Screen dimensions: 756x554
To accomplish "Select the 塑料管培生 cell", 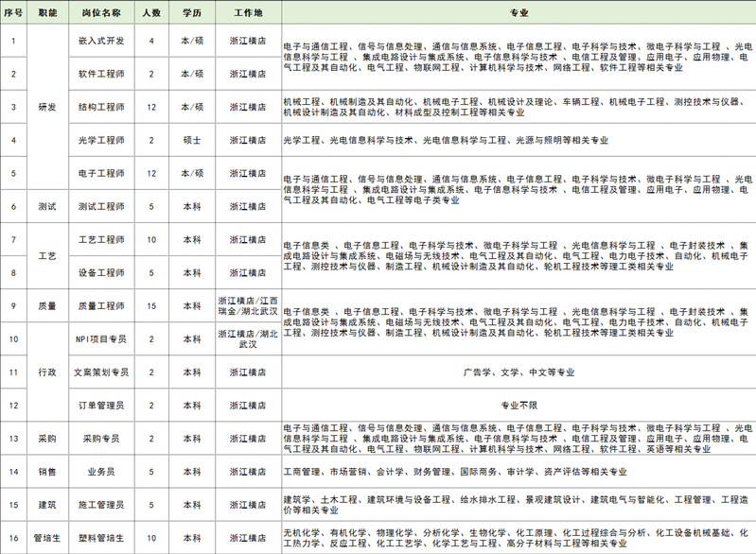I will coord(101,538).
